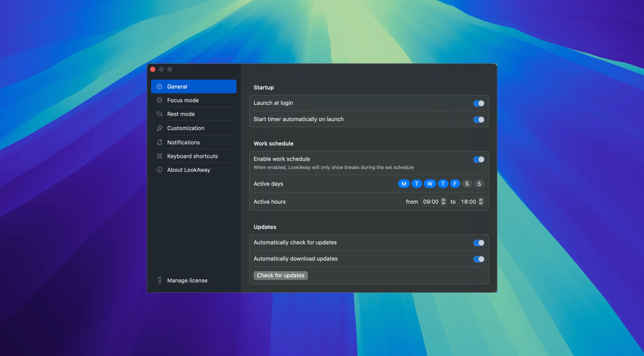
Task: Click the Notifications bell icon
Action: coord(159,142)
